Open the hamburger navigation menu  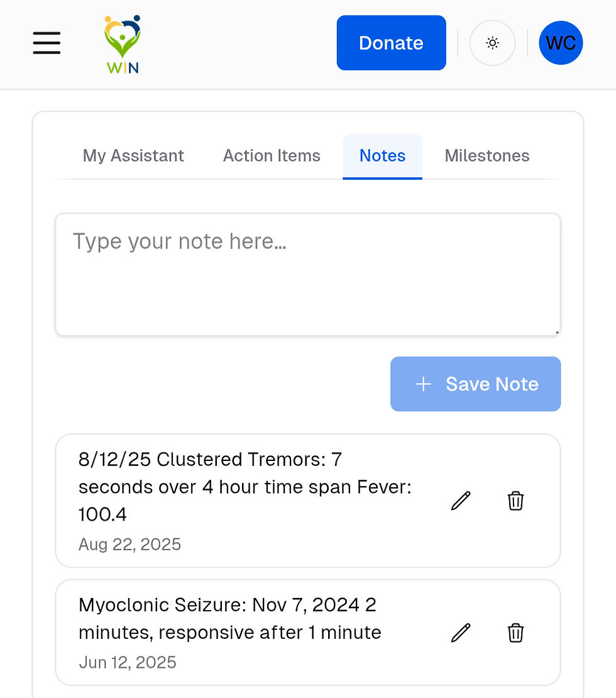tap(47, 43)
